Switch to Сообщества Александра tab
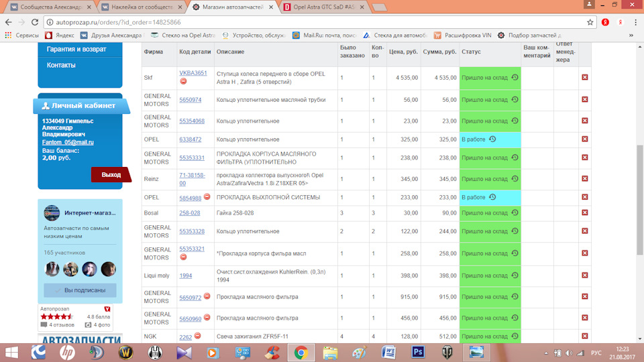 (51, 7)
